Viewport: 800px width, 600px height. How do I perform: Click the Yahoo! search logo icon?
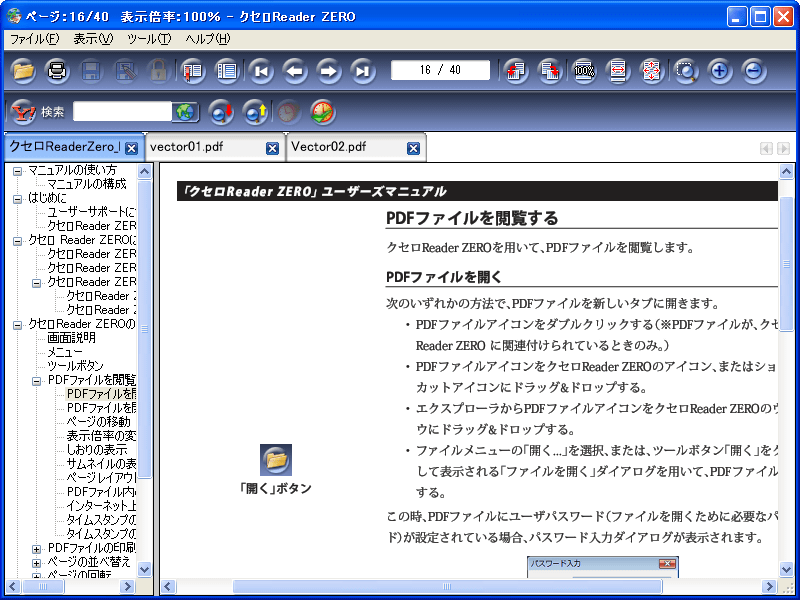pos(23,112)
